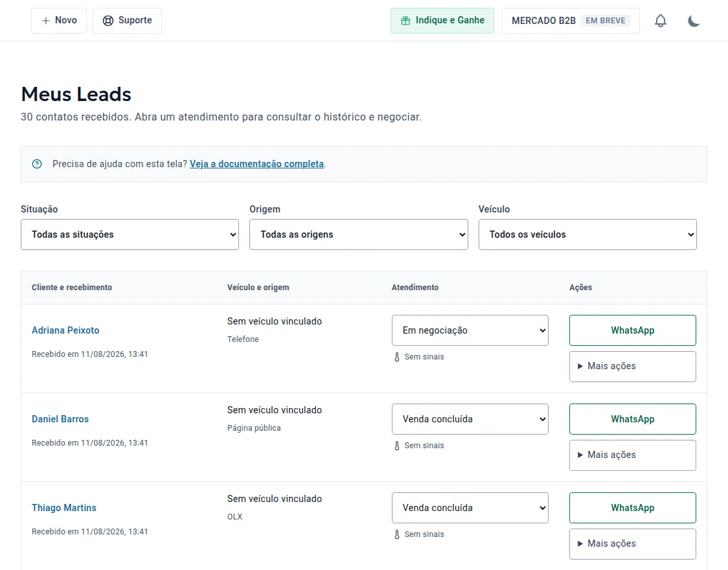Image resolution: width=728 pixels, height=570 pixels.
Task: Open Thiago Martins Venda concluída dropdown
Action: 470,508
